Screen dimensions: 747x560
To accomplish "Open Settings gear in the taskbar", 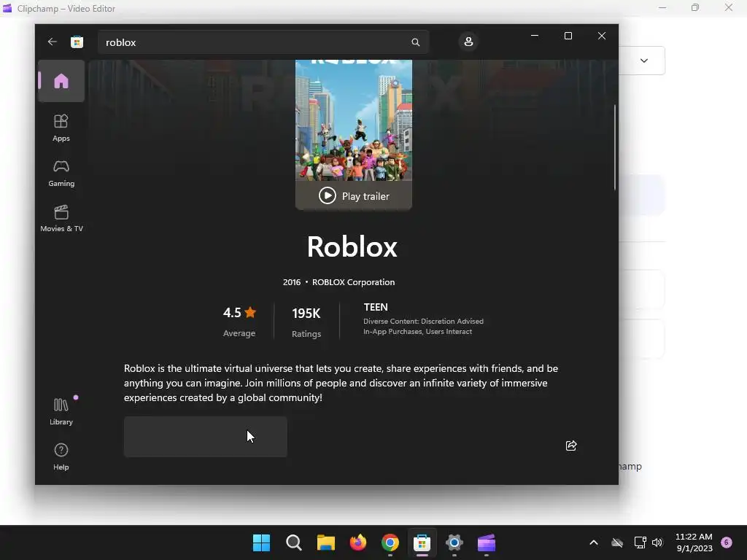I will click(454, 542).
